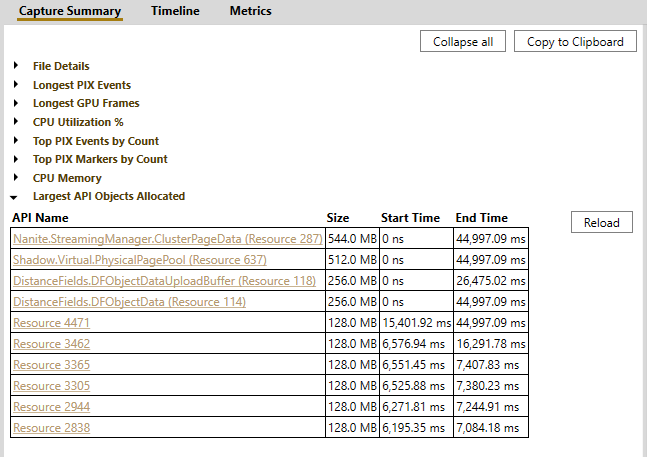This screenshot has height=457, width=647.
Task: Select the 6,576.94 ms start time cell
Action: 416,344
